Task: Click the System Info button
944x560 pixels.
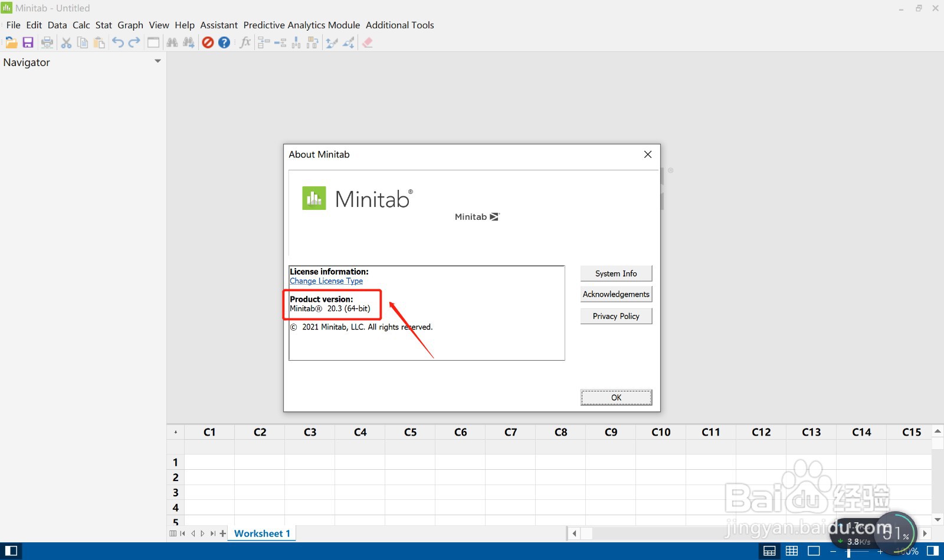Action: [616, 274]
